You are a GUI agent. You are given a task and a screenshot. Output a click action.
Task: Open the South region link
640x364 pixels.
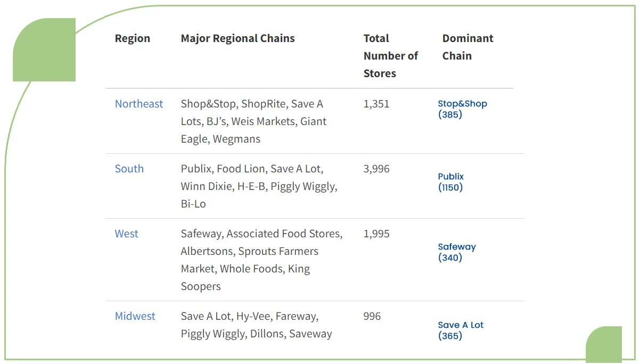129,169
